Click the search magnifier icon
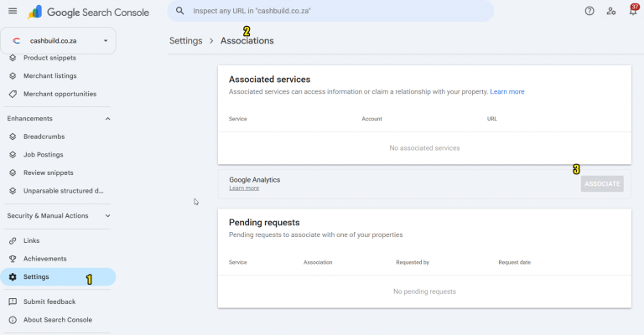The height and width of the screenshot is (335, 644). 180,11
